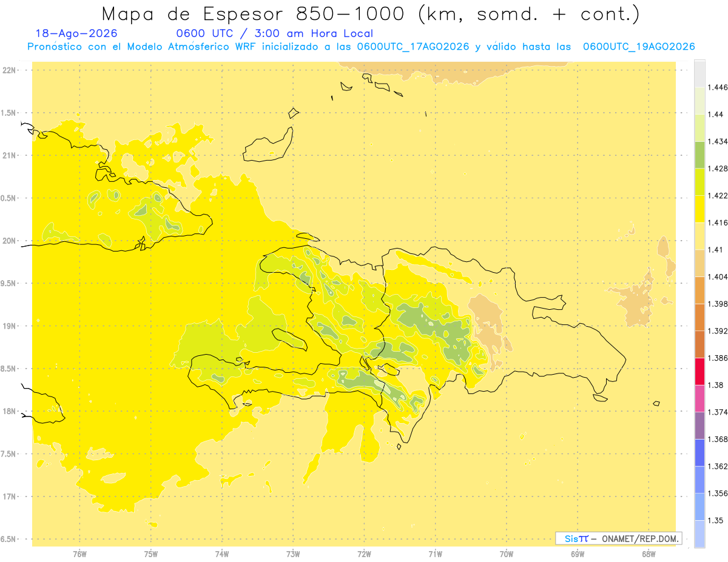Click the purple swatch between 1.368 and 1.374
The height and width of the screenshot is (562, 728).
tap(699, 425)
